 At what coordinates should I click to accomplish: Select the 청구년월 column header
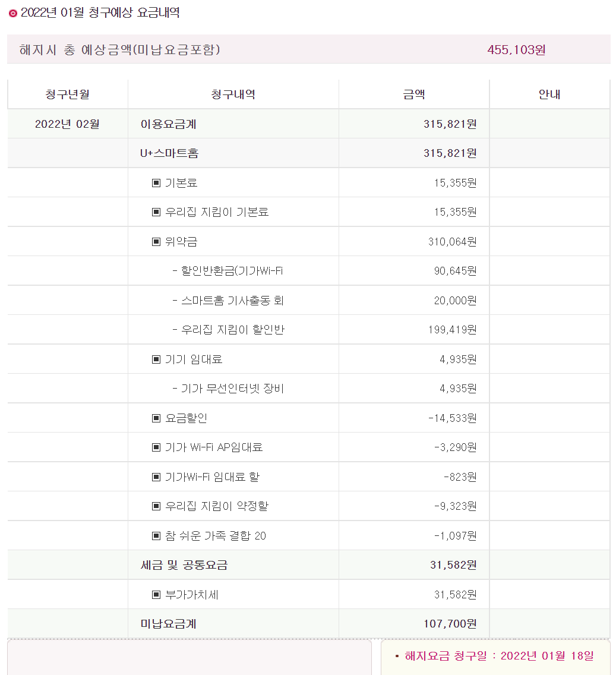coord(67,94)
